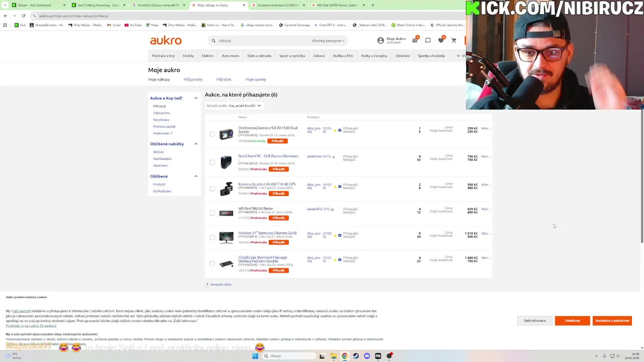644x362 pixels.
Task: Open thumbnail of SJCAM outdoor camera
Action: [x=226, y=134]
